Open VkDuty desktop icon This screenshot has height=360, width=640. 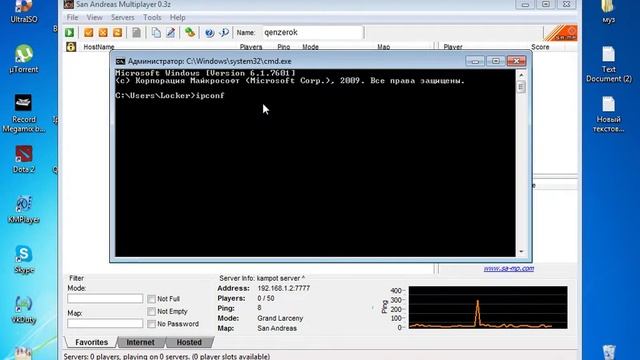coord(24,309)
